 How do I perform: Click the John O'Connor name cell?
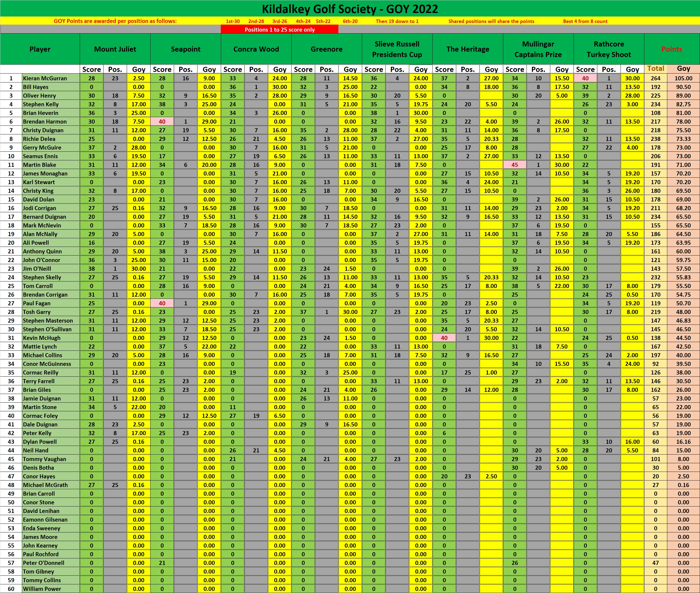[51, 260]
